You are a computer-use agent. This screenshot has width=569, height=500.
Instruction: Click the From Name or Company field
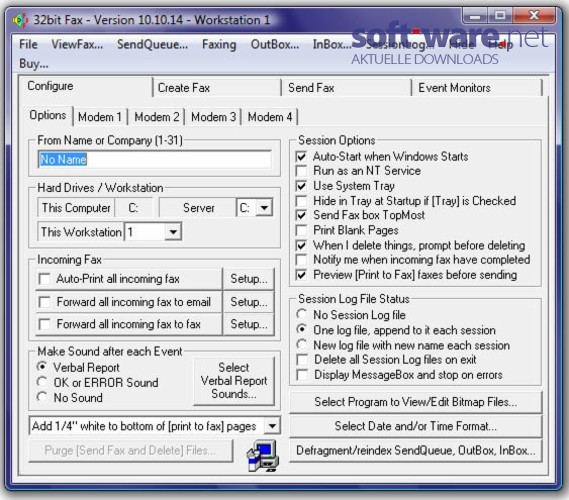155,159
